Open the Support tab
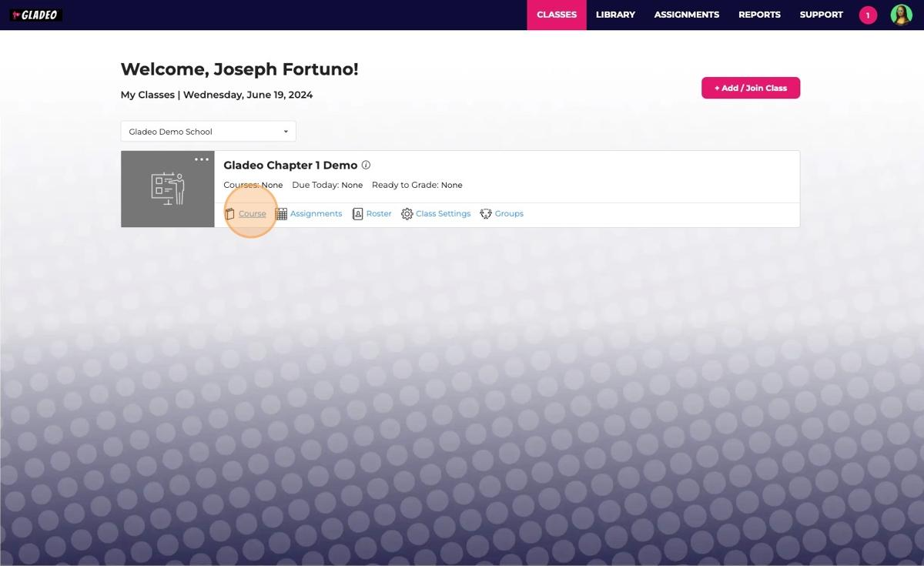The image size is (924, 566). pos(821,15)
